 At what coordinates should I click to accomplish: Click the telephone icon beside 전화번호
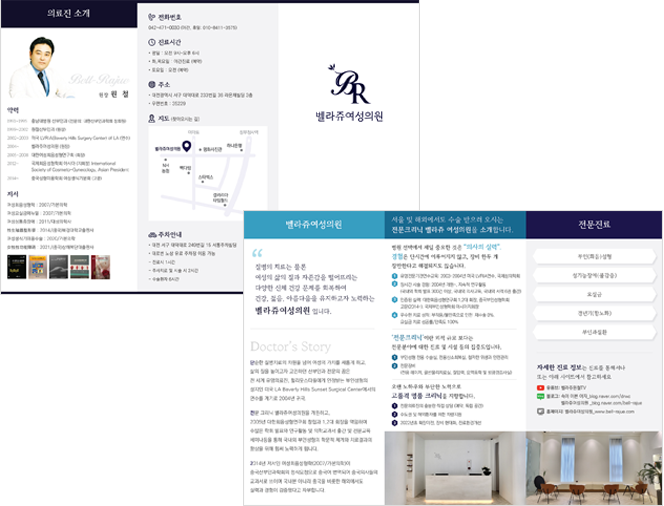152,17
